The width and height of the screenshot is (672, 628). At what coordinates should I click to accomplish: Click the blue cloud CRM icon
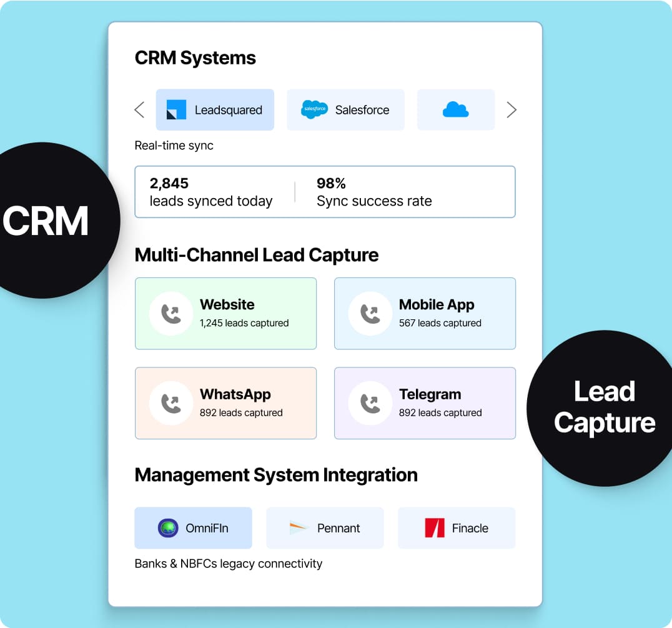pyautogui.click(x=455, y=109)
